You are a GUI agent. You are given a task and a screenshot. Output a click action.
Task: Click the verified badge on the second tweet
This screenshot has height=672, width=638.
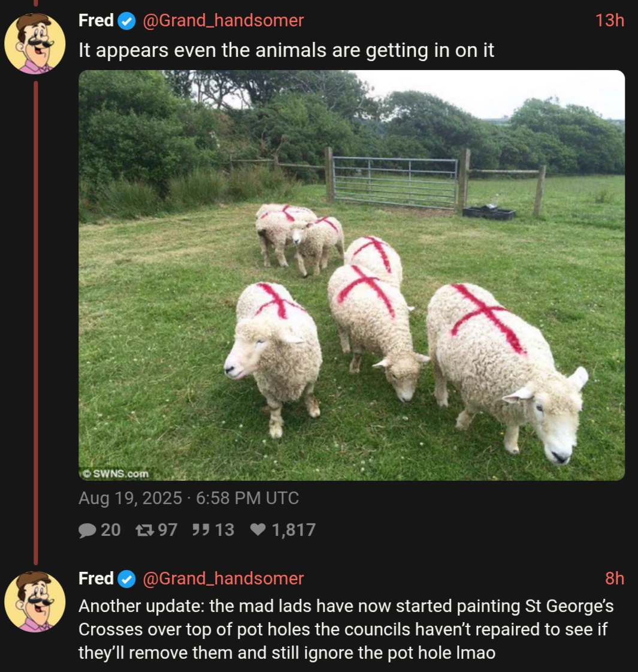pos(126,579)
